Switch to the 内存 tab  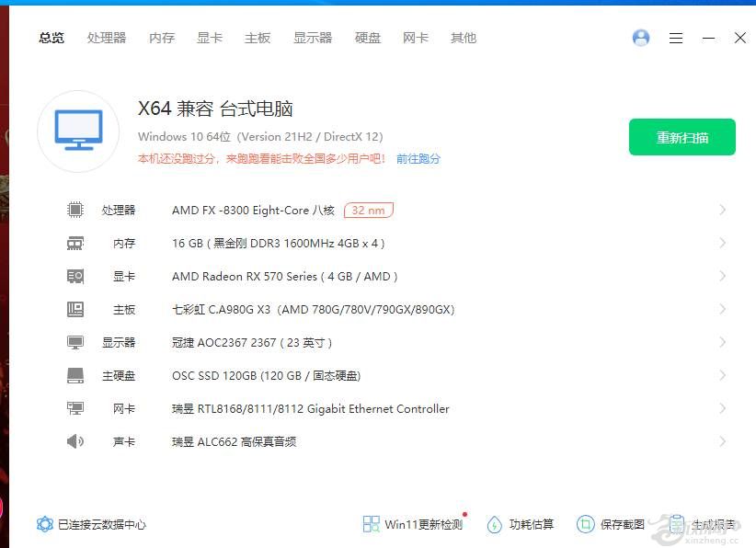(162, 38)
